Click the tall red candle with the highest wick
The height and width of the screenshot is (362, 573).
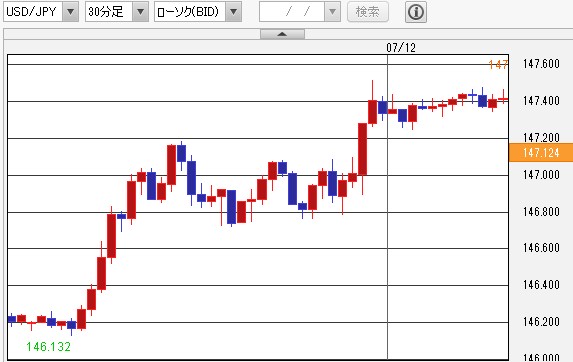372,112
